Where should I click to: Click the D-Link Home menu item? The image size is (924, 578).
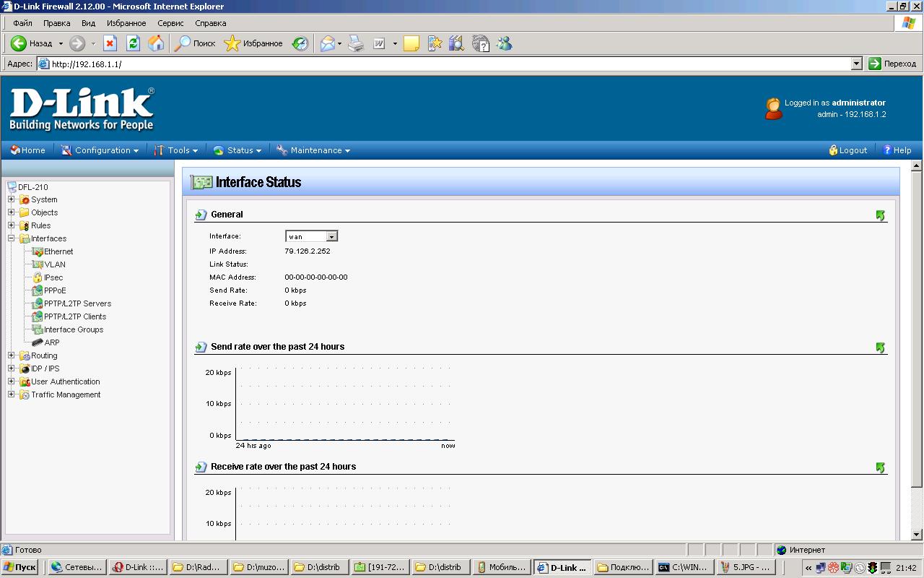tap(28, 150)
